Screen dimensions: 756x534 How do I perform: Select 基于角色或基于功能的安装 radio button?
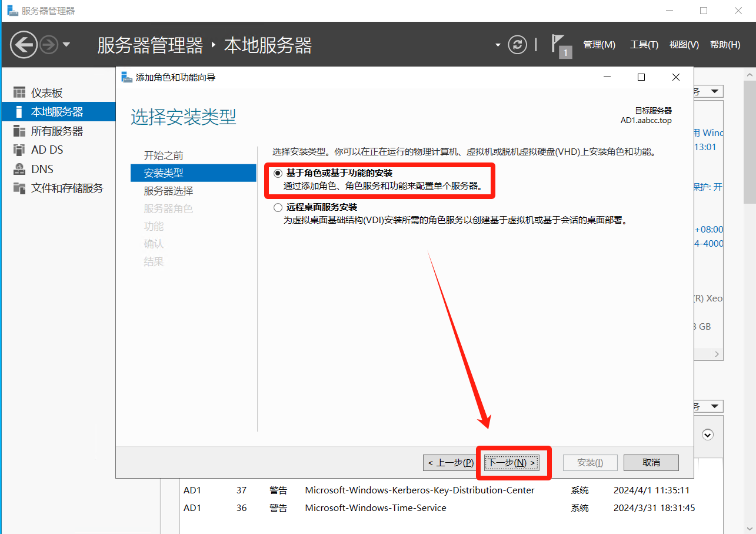tap(278, 173)
